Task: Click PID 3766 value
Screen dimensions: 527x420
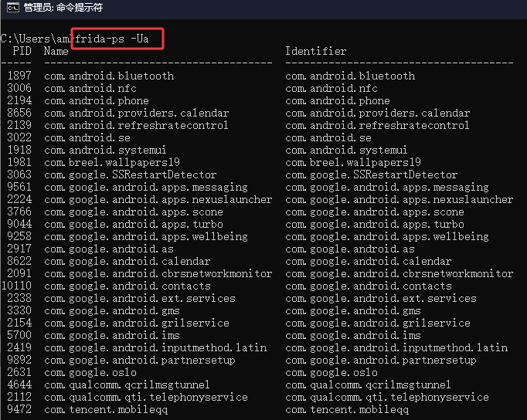Action: click(x=19, y=212)
